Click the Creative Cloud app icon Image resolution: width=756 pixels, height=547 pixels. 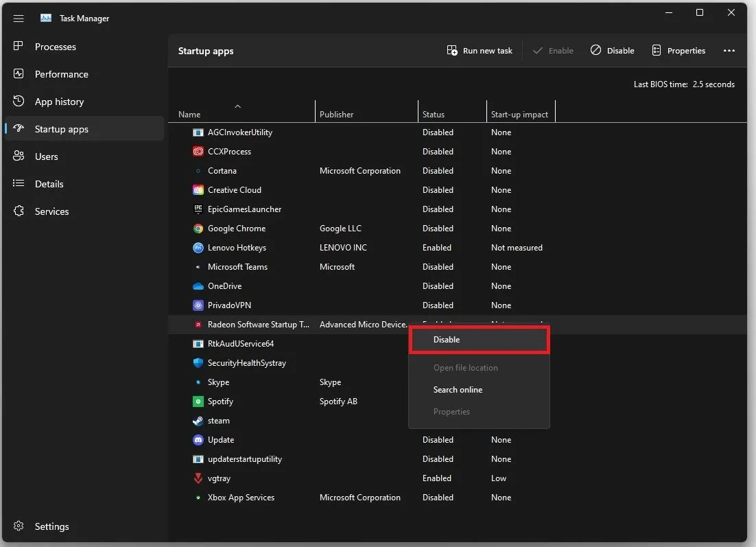pos(198,190)
